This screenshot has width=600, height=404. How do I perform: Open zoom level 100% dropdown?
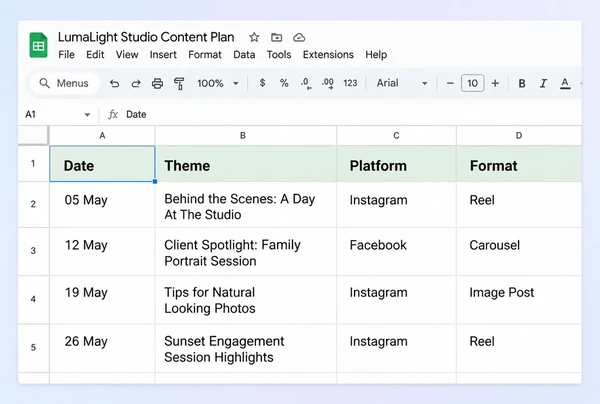[x=218, y=83]
